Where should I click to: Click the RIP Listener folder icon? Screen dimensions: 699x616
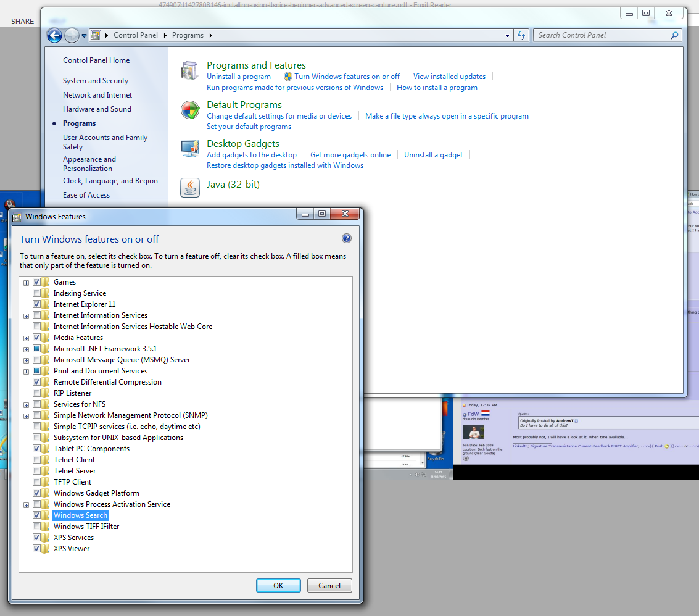click(x=46, y=393)
